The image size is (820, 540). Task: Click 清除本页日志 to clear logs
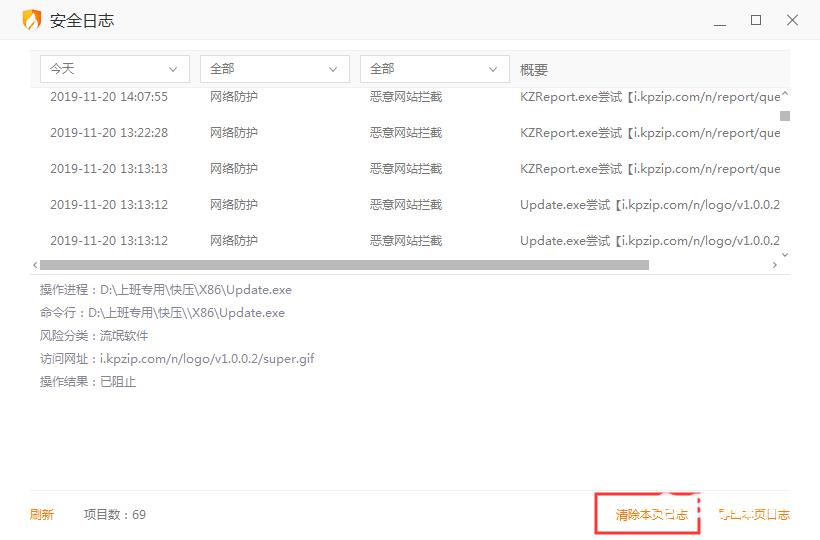point(652,514)
